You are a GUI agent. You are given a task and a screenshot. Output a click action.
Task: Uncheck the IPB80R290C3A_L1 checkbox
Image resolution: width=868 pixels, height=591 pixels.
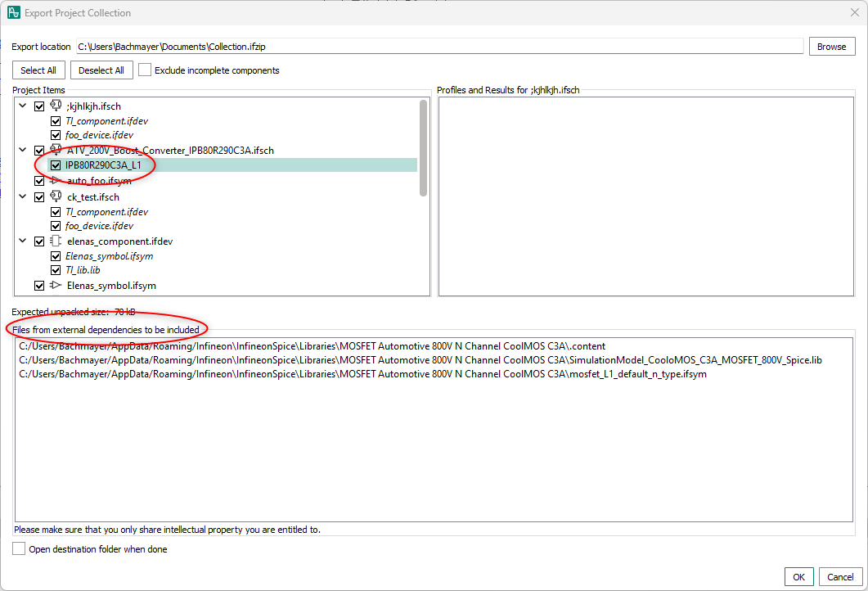[x=56, y=165]
